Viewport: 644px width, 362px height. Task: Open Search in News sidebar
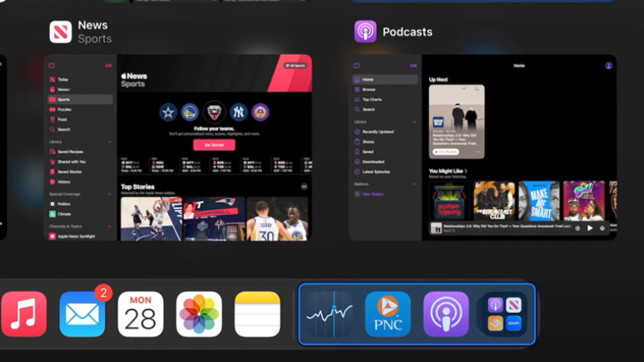[x=80, y=129]
